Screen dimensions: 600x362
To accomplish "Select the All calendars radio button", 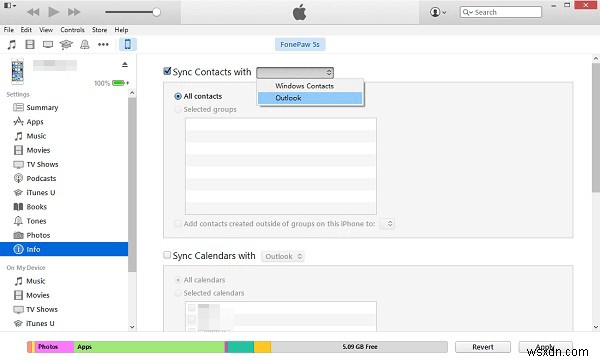I will pos(178,280).
